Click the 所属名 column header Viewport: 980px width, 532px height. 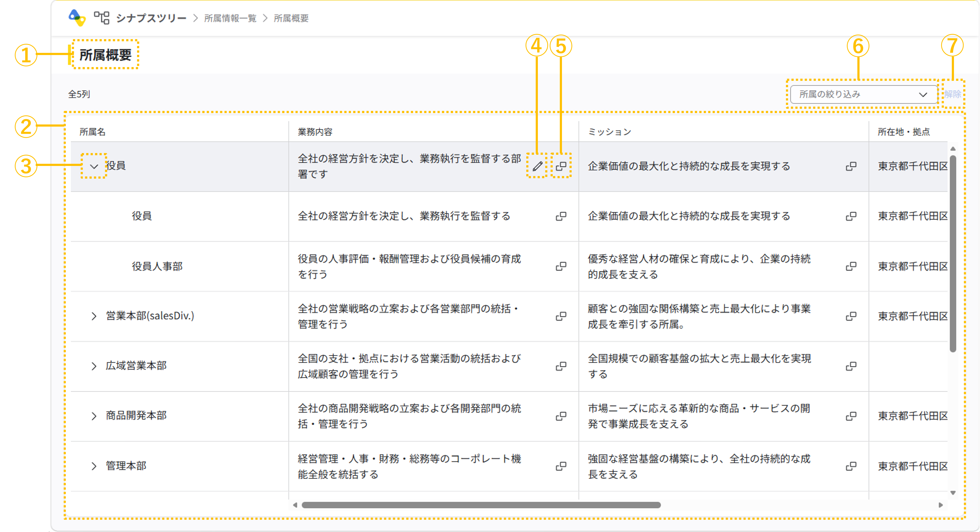click(x=93, y=132)
